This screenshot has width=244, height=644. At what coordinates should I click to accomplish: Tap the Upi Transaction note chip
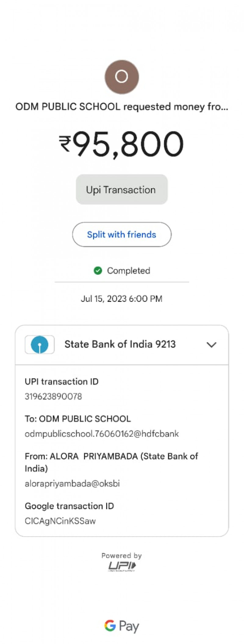[x=121, y=189]
